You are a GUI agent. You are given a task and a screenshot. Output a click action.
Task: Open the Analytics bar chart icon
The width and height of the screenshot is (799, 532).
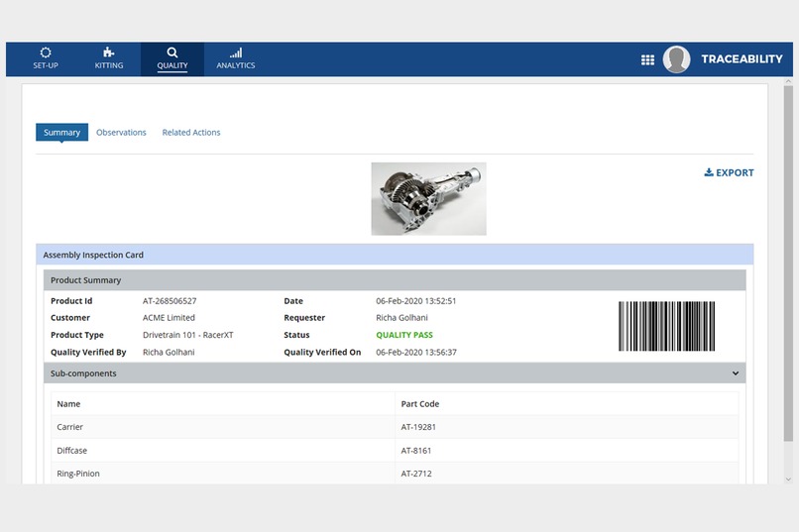236,53
